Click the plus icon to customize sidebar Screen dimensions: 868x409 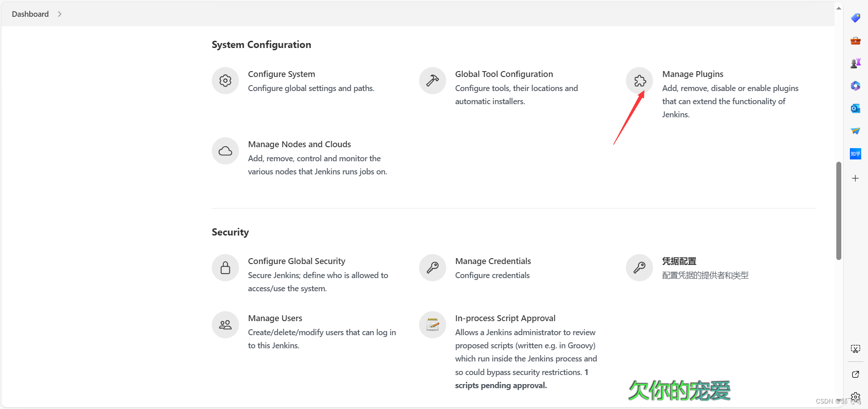pos(855,178)
